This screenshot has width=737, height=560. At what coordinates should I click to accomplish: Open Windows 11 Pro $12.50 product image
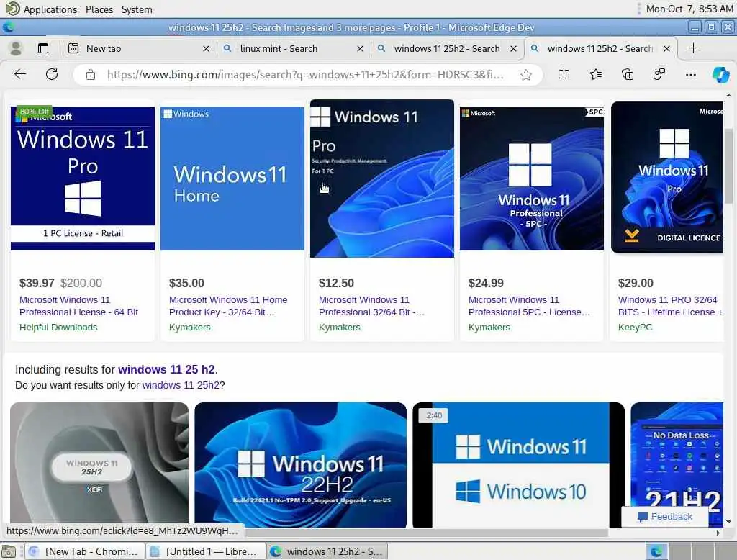[x=382, y=179]
